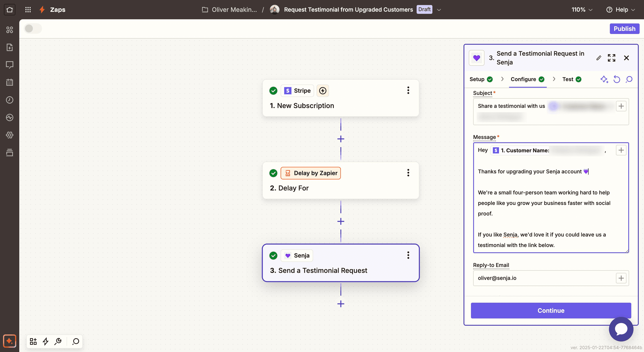
Task: Expand the Zap title options chevron
Action: click(x=439, y=10)
